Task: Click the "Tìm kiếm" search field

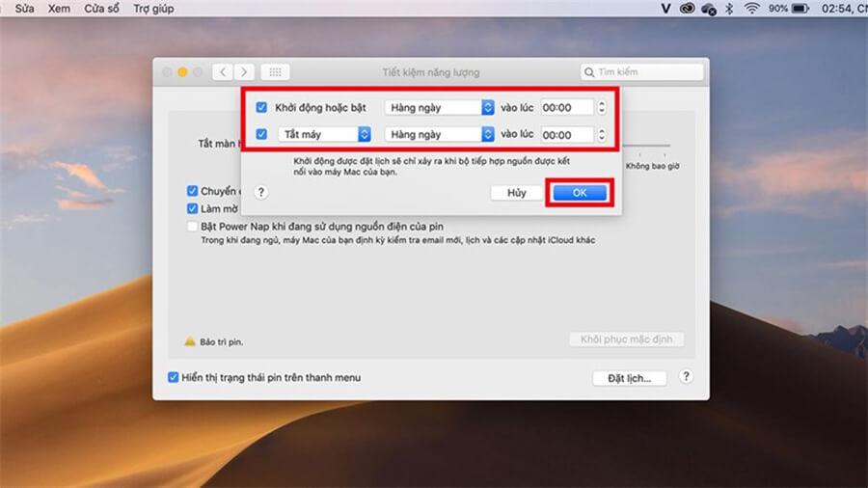Action: [641, 72]
